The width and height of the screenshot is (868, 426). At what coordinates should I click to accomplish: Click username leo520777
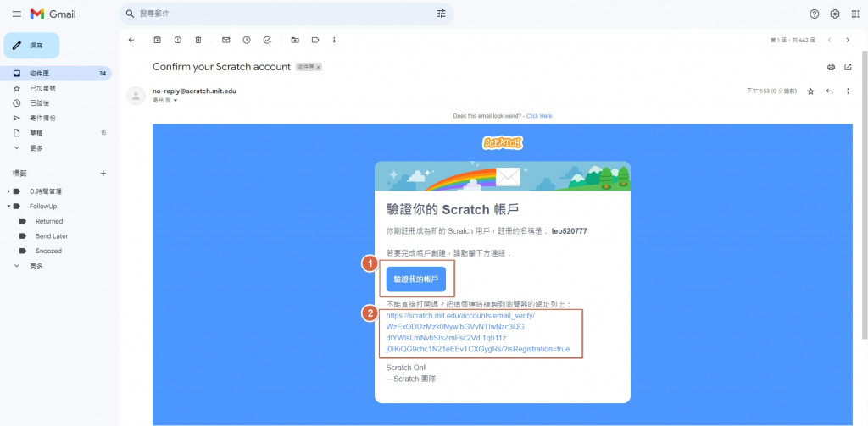[x=569, y=231]
